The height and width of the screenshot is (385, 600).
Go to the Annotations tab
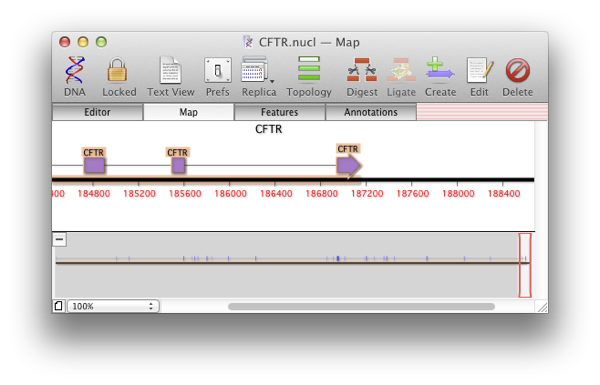370,112
